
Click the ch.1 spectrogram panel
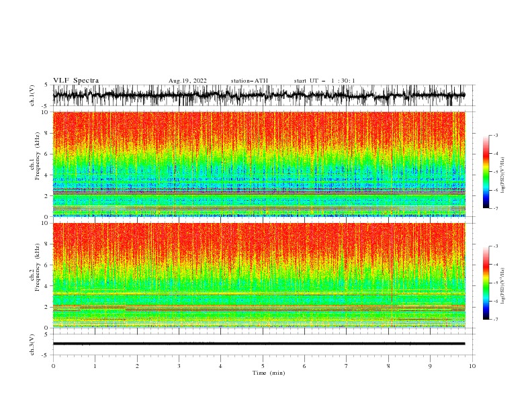point(259,164)
